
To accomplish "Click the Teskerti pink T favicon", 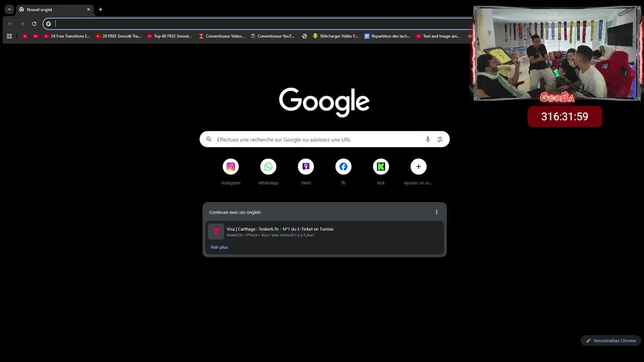I will (216, 232).
